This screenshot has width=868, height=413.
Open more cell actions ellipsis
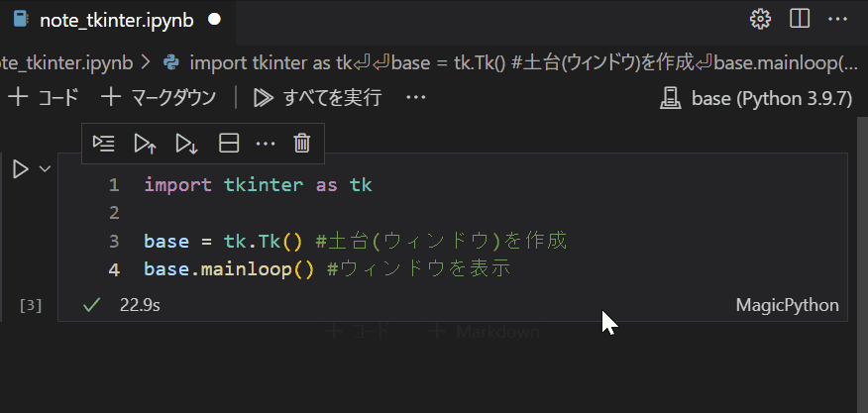265,144
